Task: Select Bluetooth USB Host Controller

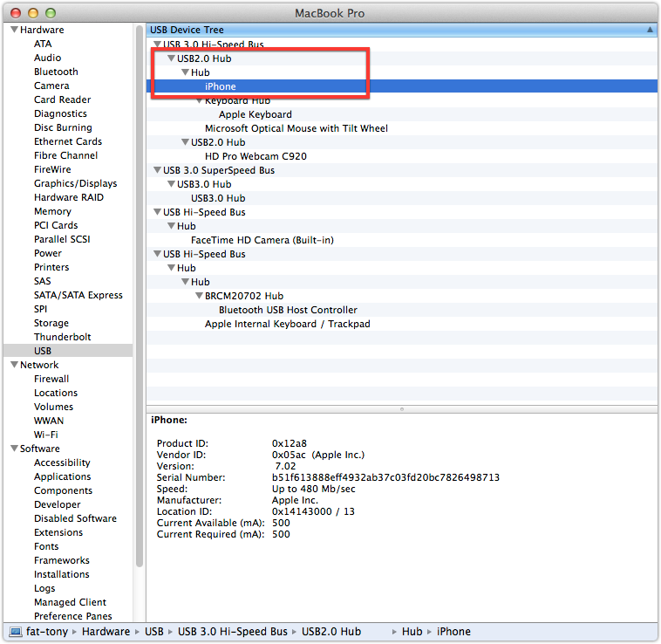Action: 288,310
